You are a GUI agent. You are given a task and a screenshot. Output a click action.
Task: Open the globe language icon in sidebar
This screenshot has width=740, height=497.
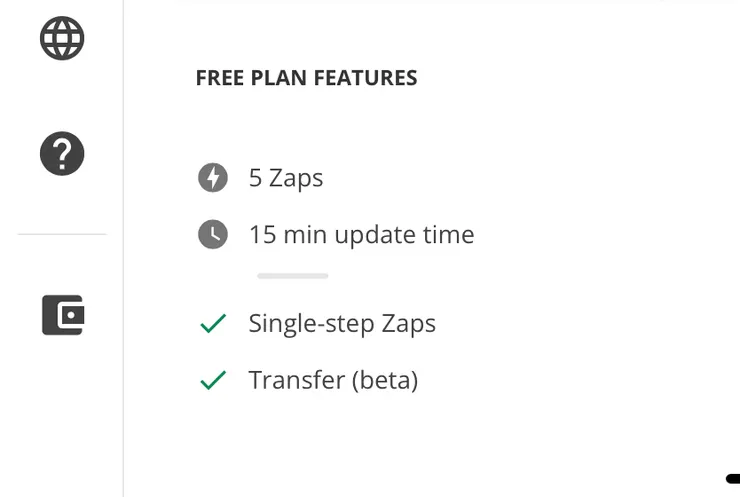62,39
